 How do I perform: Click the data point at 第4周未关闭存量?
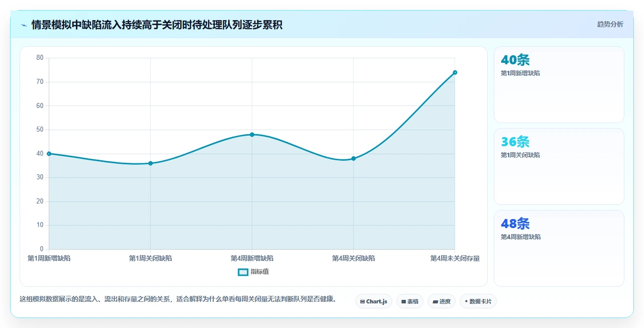pyautogui.click(x=455, y=72)
